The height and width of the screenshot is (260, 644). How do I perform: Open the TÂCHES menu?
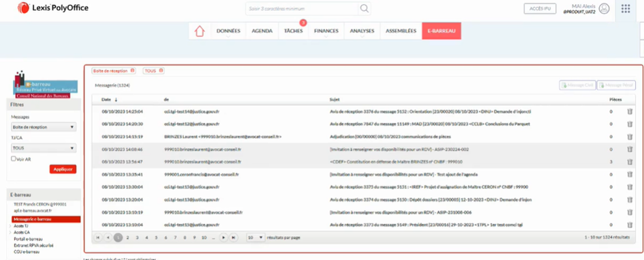click(x=293, y=31)
